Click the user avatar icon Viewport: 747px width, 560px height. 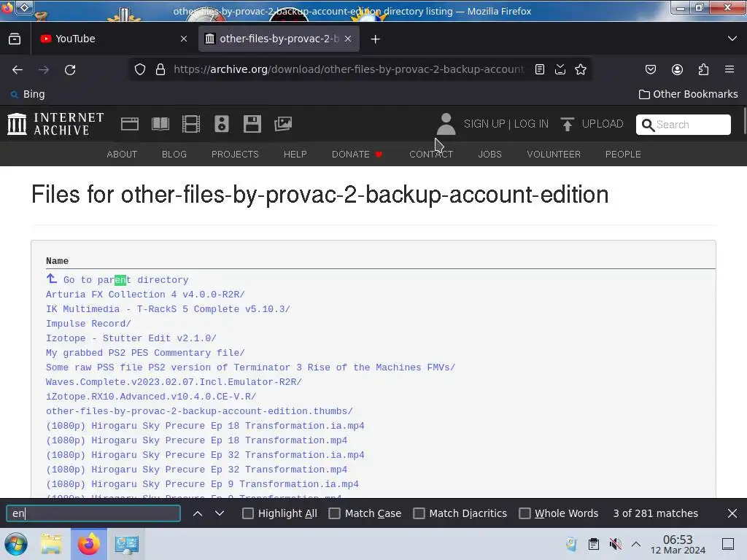coord(446,124)
